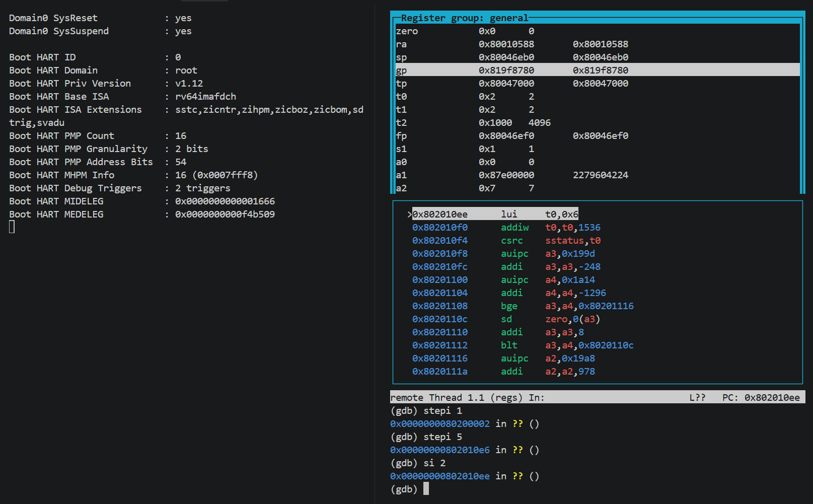
Task: Click Boot HART MHPM Info value
Action: 216,175
